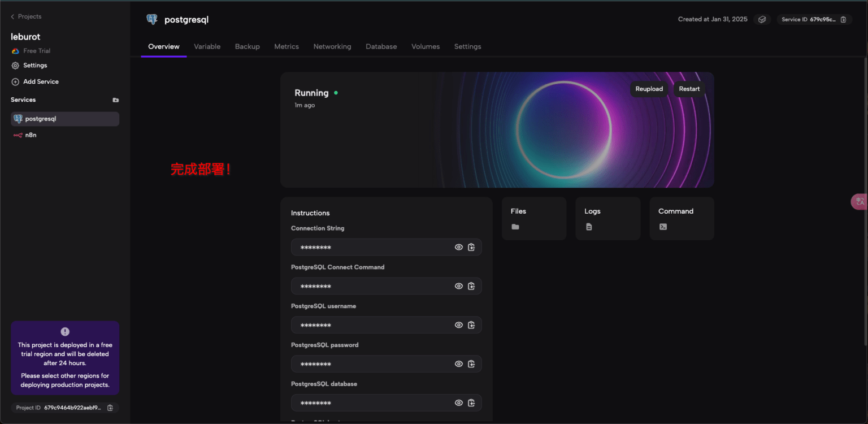Show the PostgreSQL username

point(459,325)
